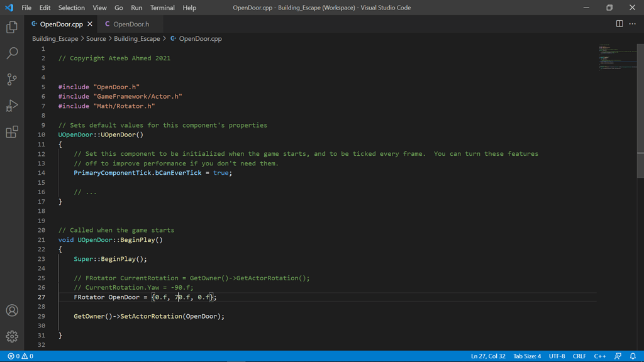Open the editor More Actions menu
This screenshot has height=362, width=644.
pos(632,23)
